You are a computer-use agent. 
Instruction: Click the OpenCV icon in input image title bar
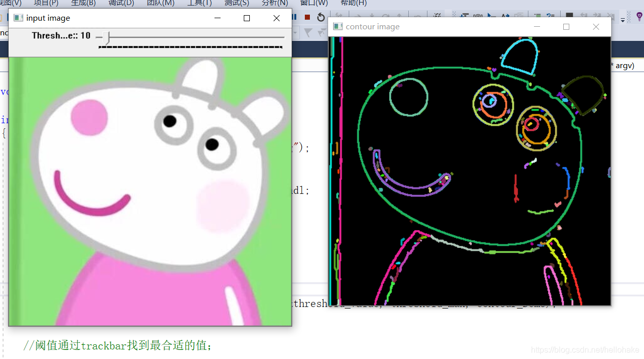pyautogui.click(x=19, y=18)
